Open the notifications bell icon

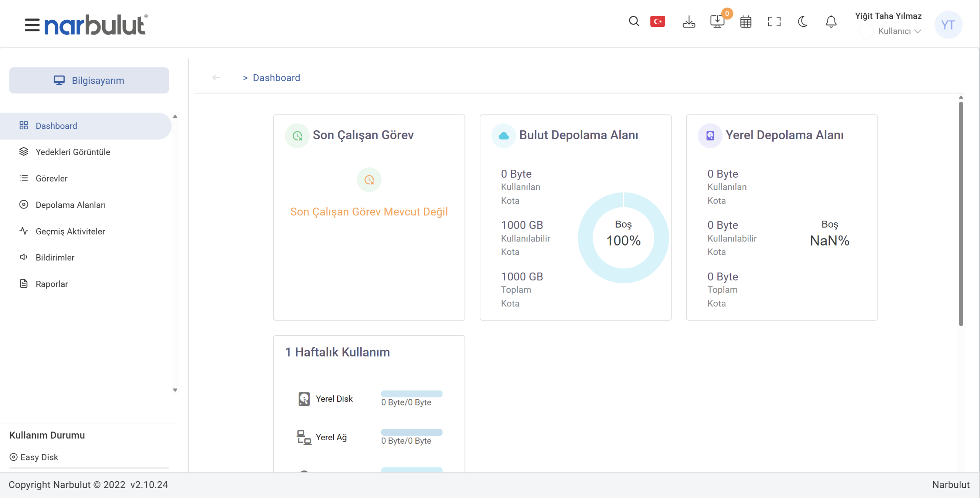[831, 22]
